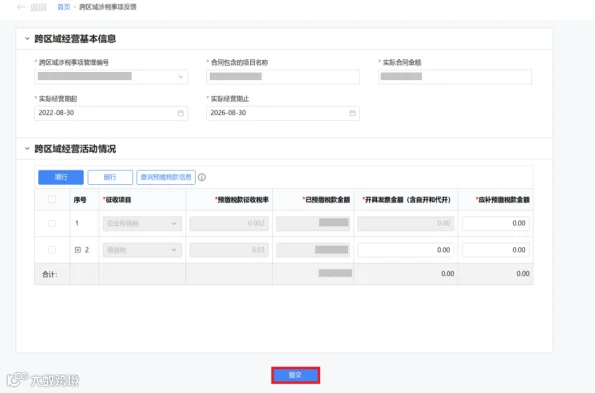
Task: Click the info icon beside 查询预缴税款信息
Action: coord(202,177)
